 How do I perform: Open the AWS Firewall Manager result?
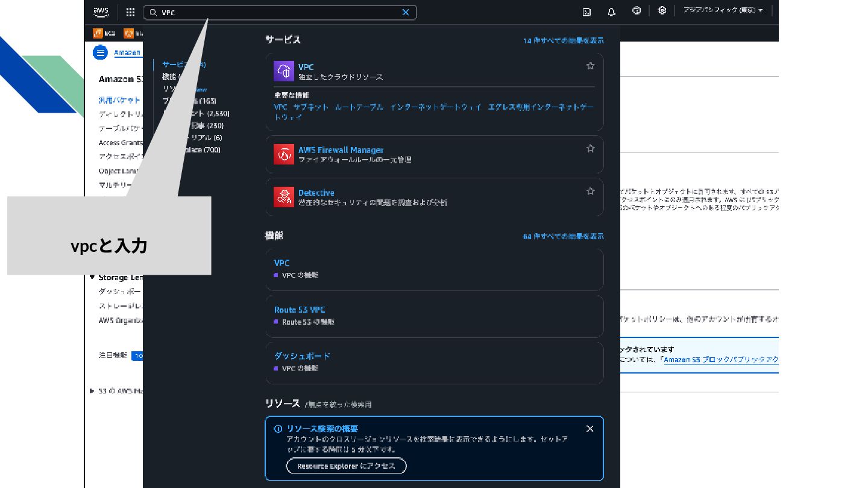(x=341, y=150)
